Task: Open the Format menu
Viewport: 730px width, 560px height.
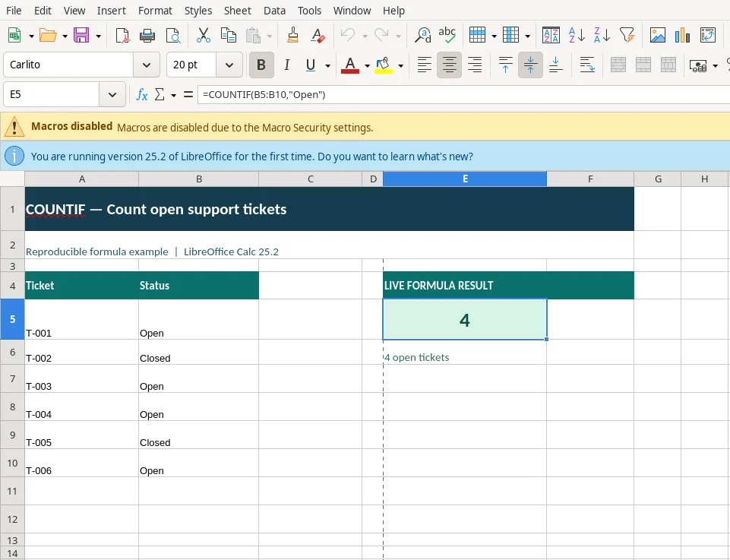Action: 155,10
